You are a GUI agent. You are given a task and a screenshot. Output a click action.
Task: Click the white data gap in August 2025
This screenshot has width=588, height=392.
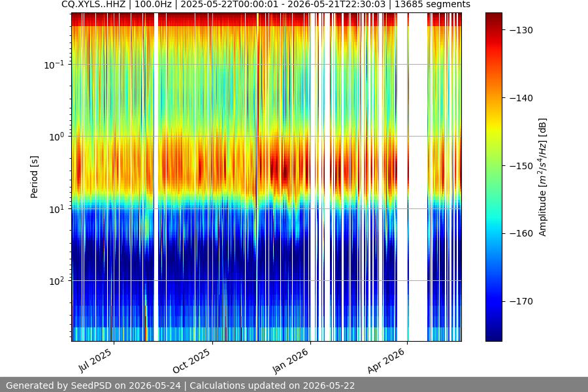[x=156, y=177]
